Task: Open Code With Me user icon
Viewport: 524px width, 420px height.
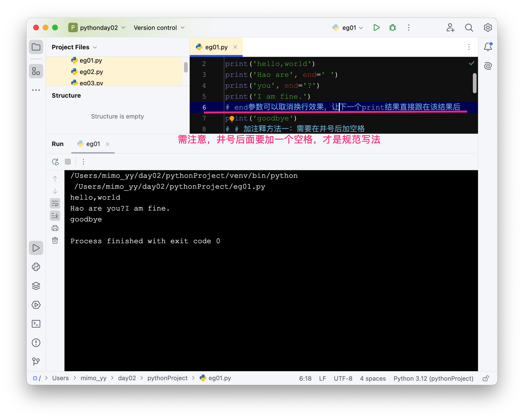Action: (x=450, y=28)
